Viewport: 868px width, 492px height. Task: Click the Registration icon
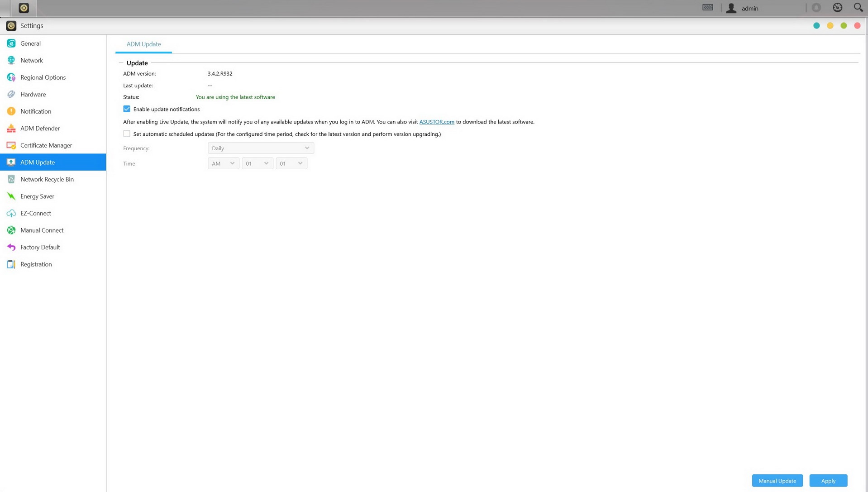11,264
